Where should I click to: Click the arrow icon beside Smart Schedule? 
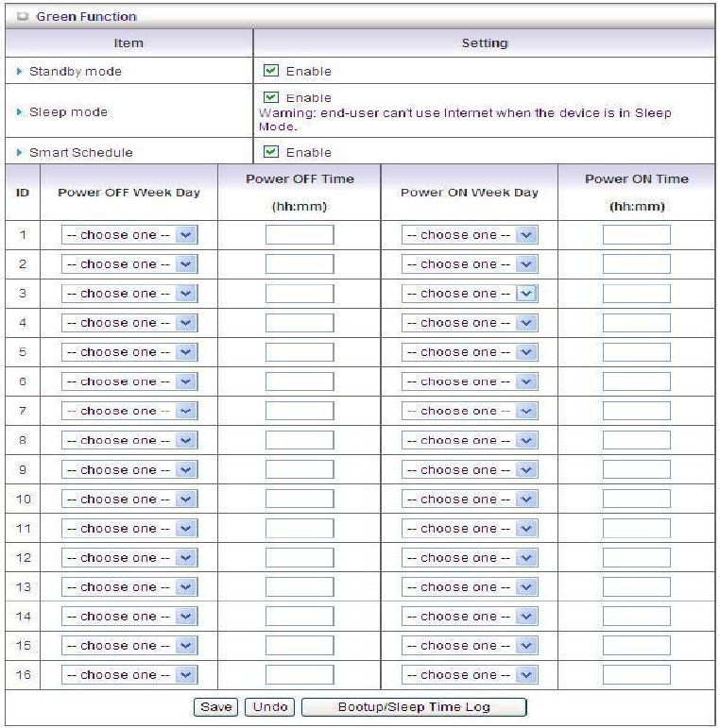click(x=19, y=152)
